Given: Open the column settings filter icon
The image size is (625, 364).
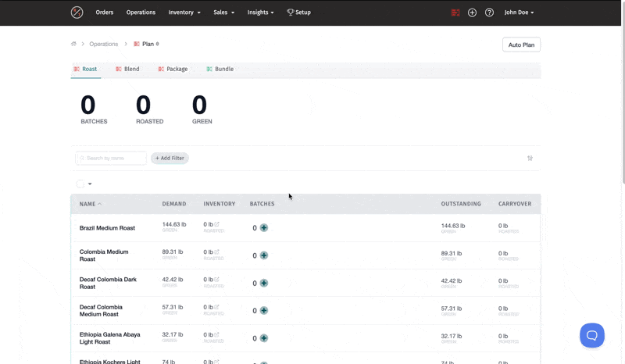Looking at the screenshot, I should click(x=530, y=159).
